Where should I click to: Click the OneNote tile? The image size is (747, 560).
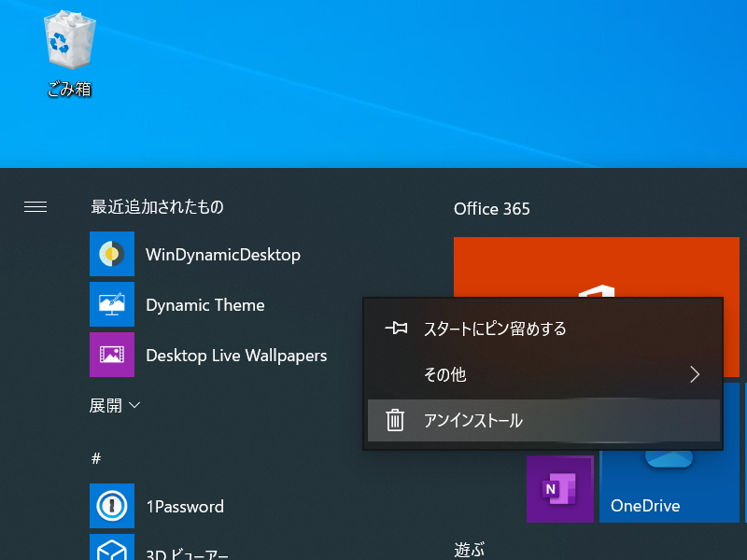coord(560,487)
